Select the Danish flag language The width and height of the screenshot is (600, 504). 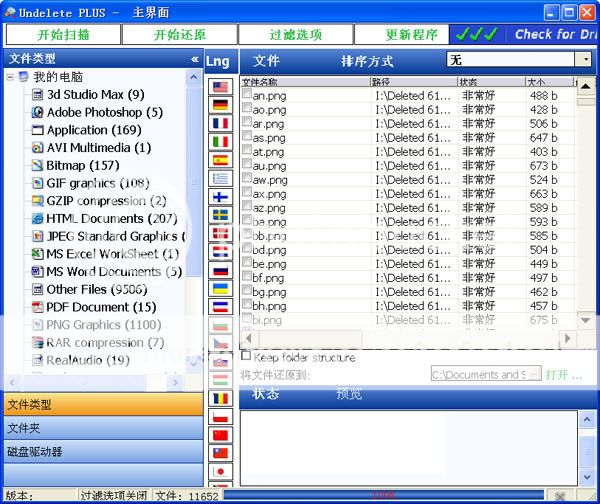pos(220,233)
